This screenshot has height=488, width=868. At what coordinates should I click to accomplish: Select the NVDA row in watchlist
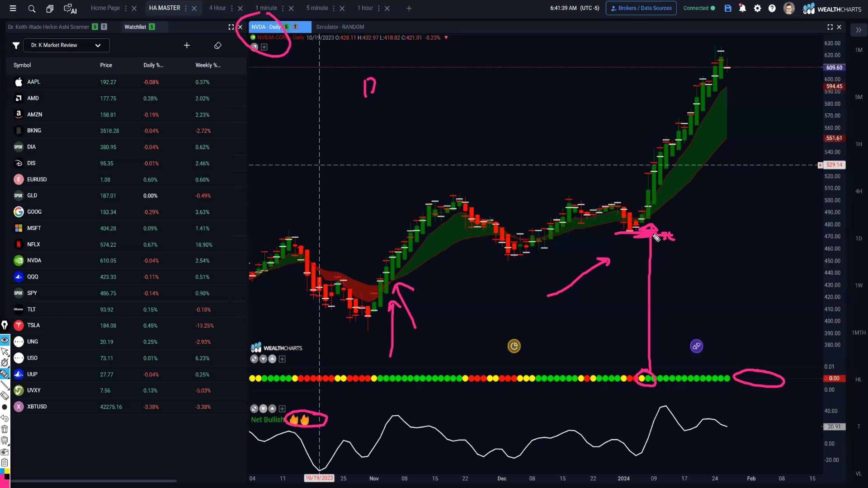click(x=127, y=261)
